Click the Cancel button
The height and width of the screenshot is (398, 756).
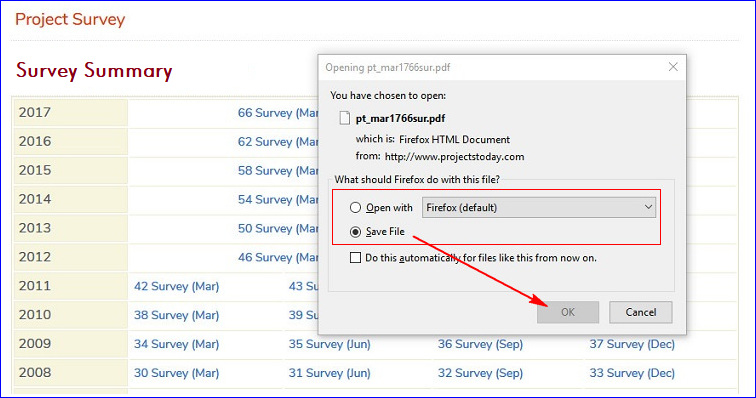641,312
